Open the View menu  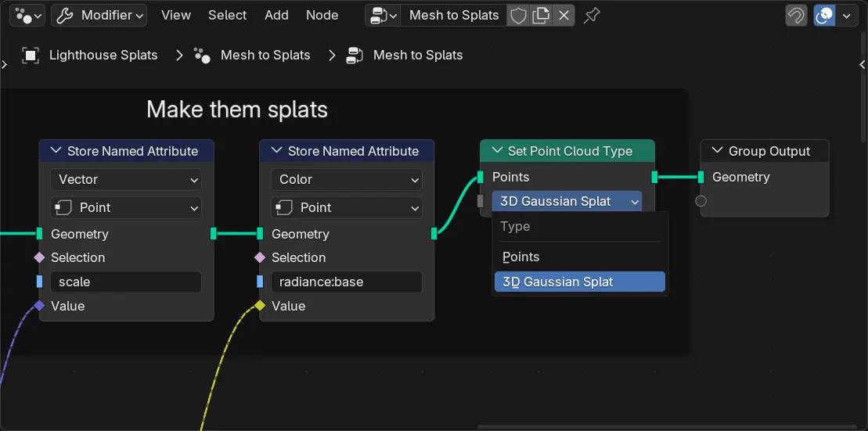(x=176, y=16)
